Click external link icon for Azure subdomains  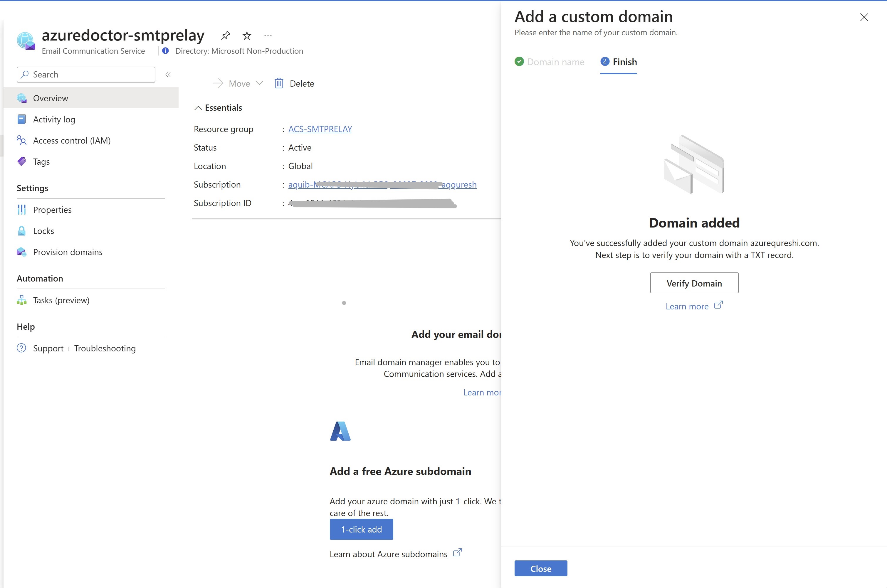(x=457, y=553)
